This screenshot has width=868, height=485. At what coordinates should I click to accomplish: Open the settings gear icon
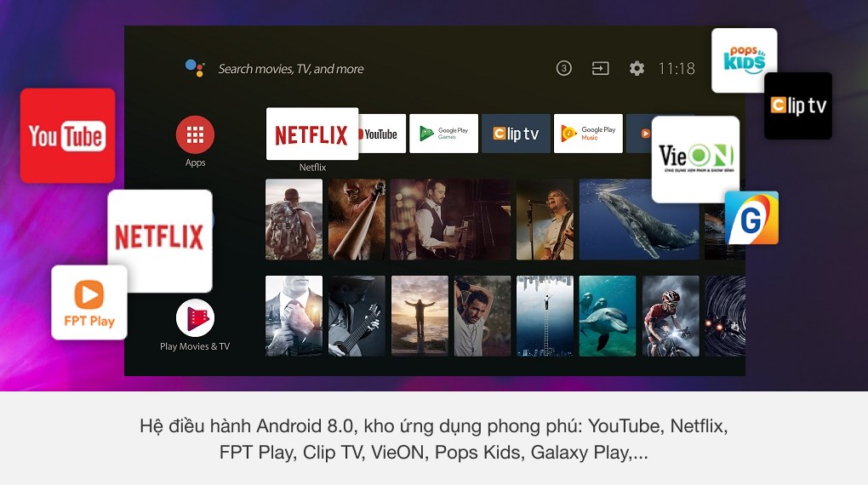click(x=637, y=68)
